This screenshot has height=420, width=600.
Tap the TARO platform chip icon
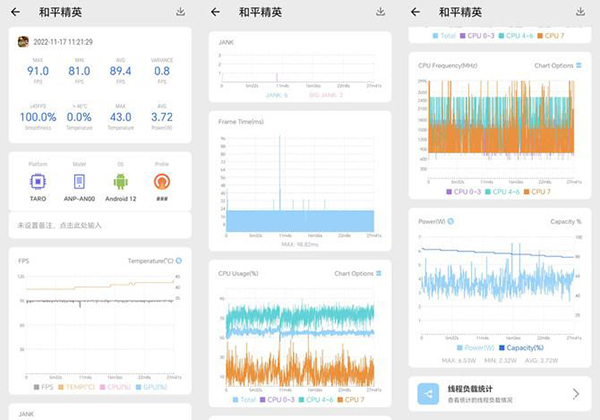pos(38,181)
